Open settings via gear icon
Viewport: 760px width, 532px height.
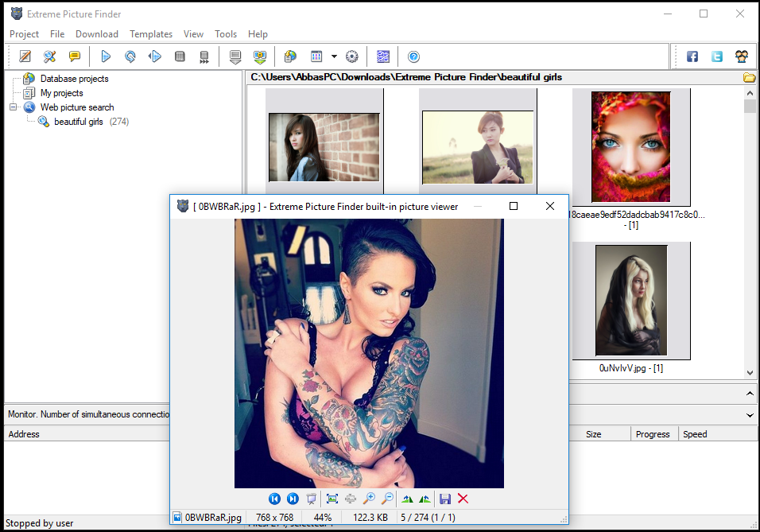[352, 56]
